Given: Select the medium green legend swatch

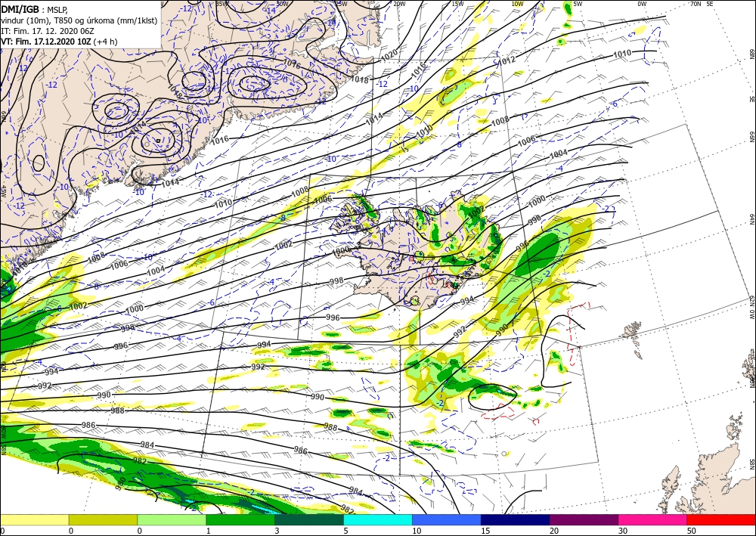Looking at the screenshot, I should coord(240,519).
